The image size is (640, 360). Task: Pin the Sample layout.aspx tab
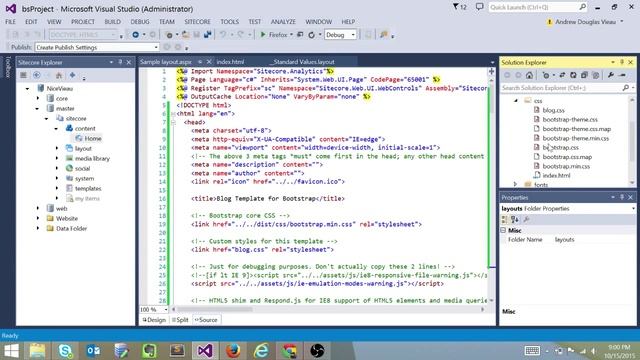pos(200,62)
